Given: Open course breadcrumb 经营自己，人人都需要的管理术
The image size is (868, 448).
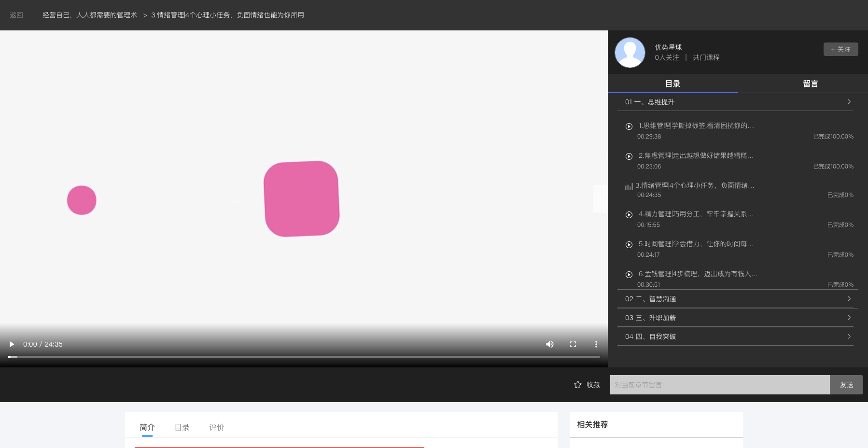Looking at the screenshot, I should pos(90,15).
